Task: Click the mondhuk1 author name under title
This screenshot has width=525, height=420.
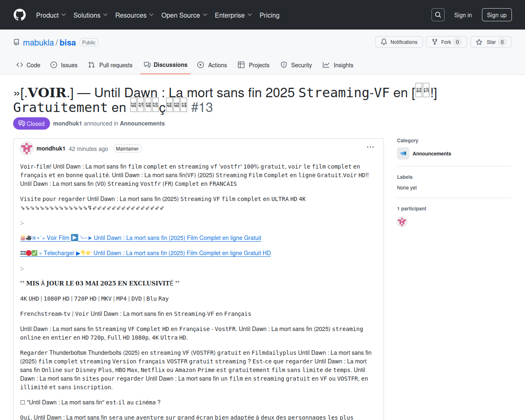Action: point(68,123)
